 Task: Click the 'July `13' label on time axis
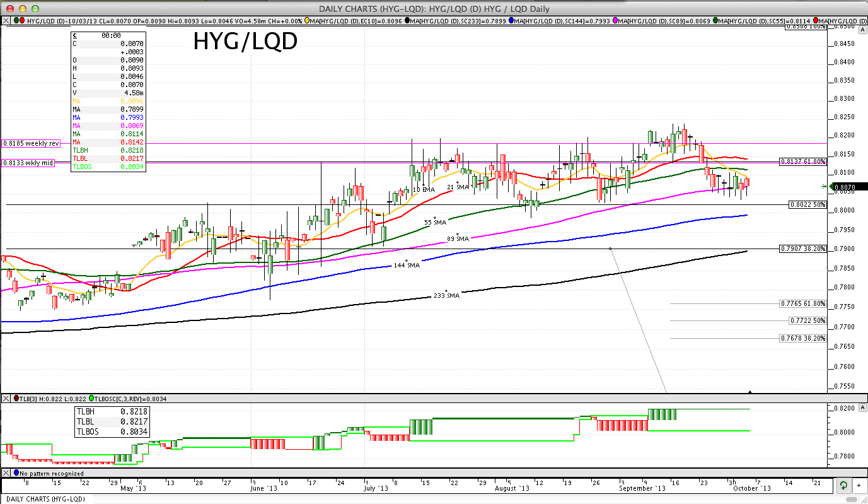click(377, 488)
